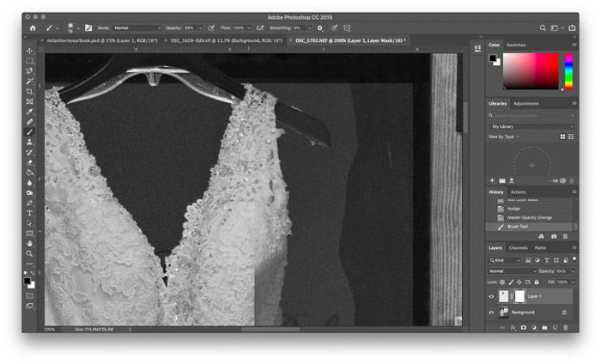Viewport: 601px width, 364px height.
Task: Hide the Background layer eye icon
Action: click(x=491, y=312)
